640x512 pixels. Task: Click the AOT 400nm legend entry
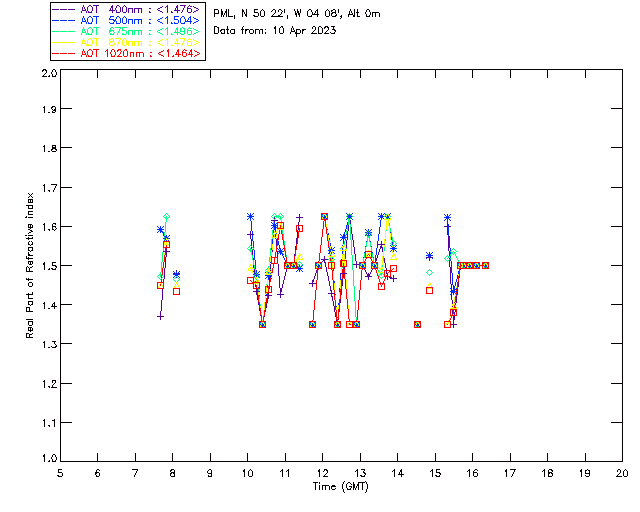[126, 9]
